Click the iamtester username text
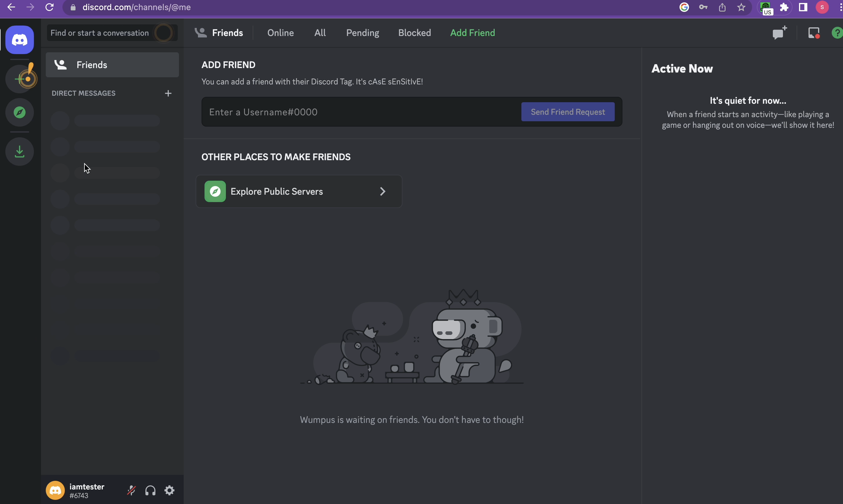Screen dimensions: 843x504 [x=87, y=487]
